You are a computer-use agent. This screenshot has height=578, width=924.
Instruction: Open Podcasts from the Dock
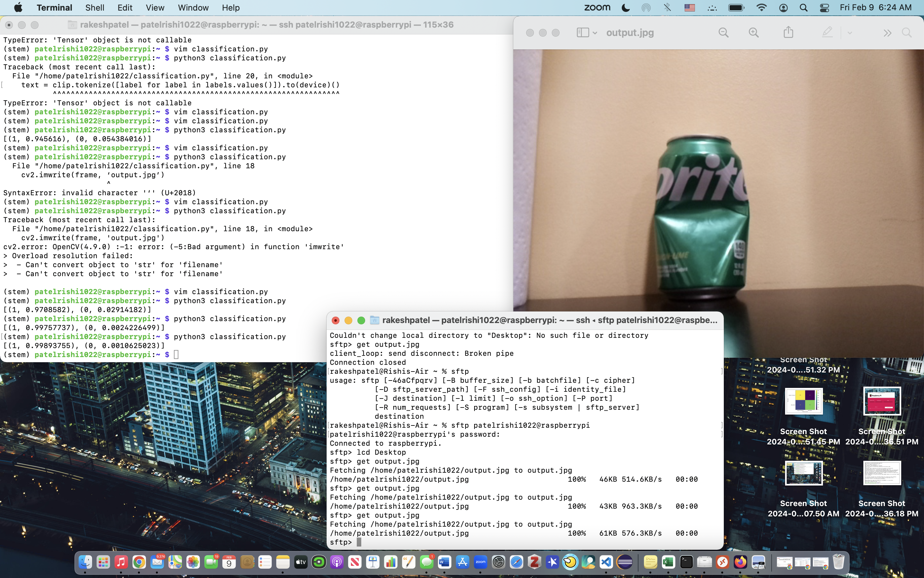pyautogui.click(x=337, y=562)
